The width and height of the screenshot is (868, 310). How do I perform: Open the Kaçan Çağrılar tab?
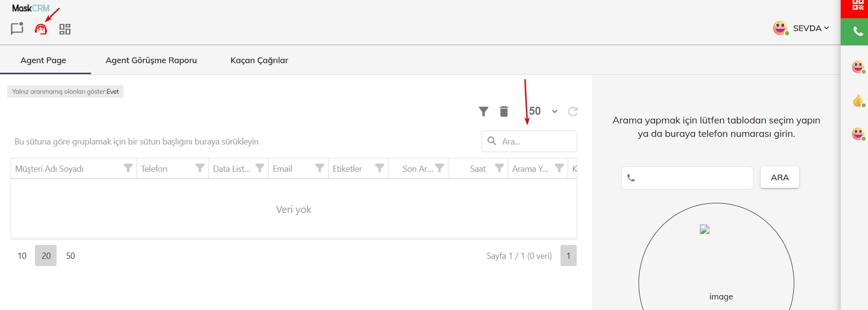(x=259, y=60)
